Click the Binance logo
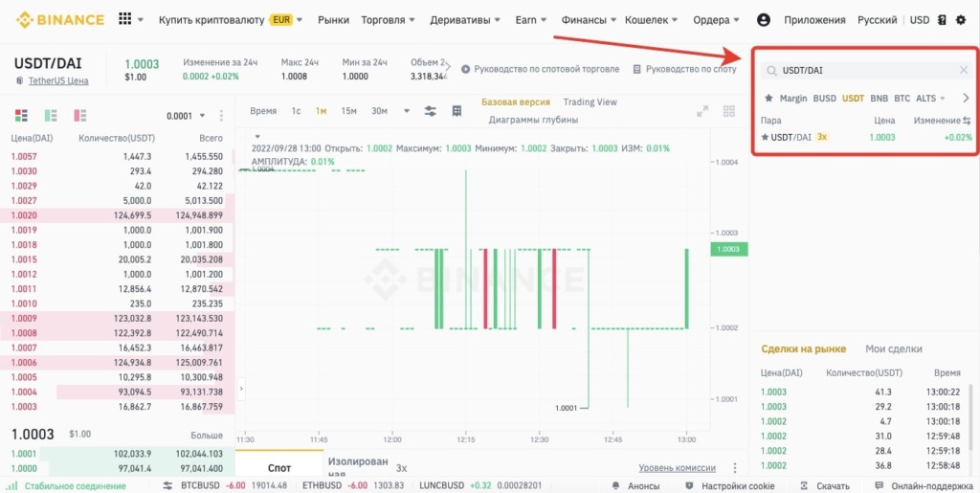This screenshot has width=980, height=493. [60, 20]
